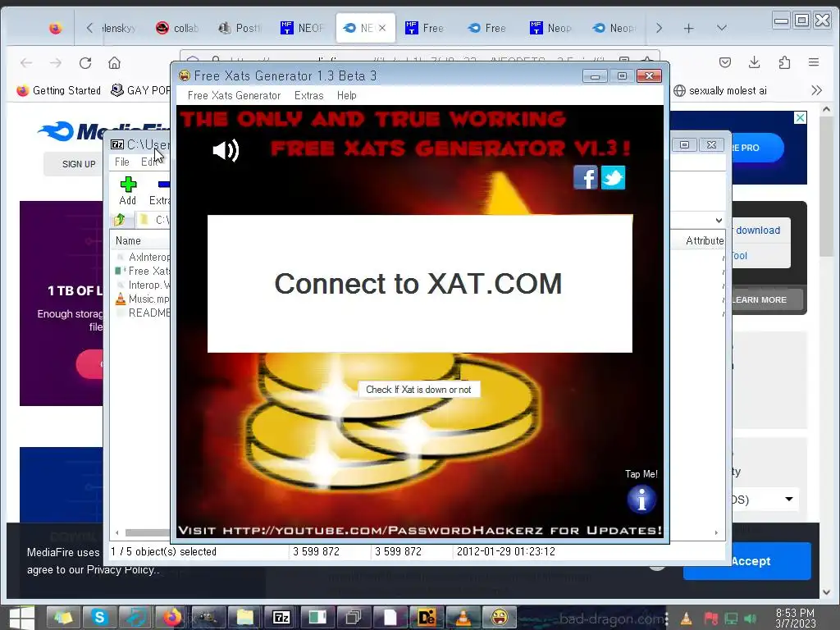Close the active NE tab
The height and width of the screenshot is (630, 840).
382,28
